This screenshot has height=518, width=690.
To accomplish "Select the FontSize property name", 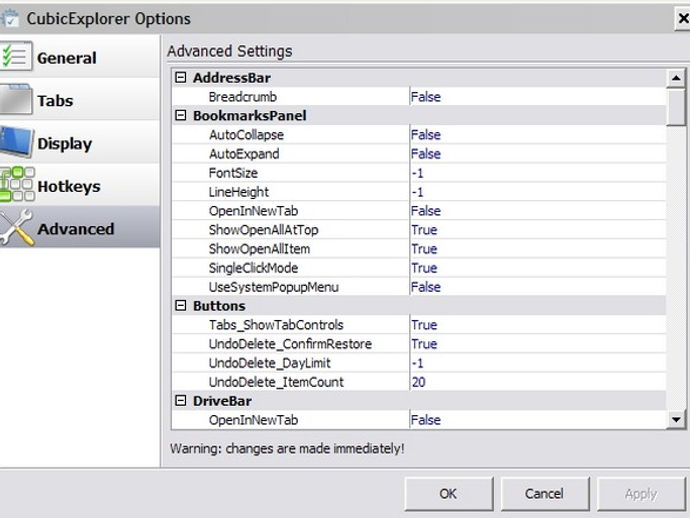I will (x=233, y=173).
